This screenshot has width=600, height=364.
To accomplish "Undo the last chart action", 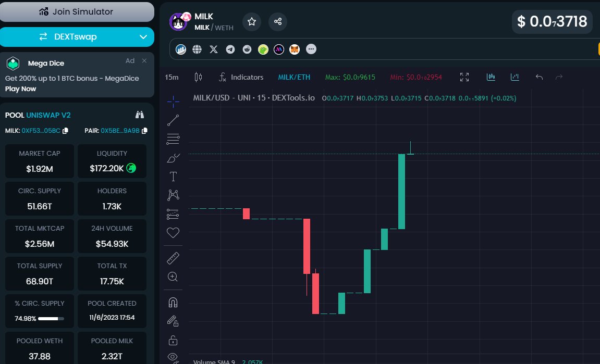I will point(539,77).
